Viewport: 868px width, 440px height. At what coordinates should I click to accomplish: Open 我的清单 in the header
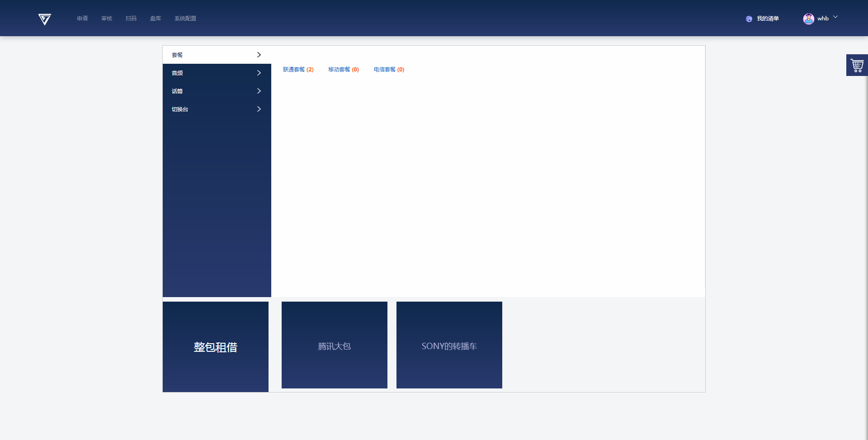click(768, 19)
